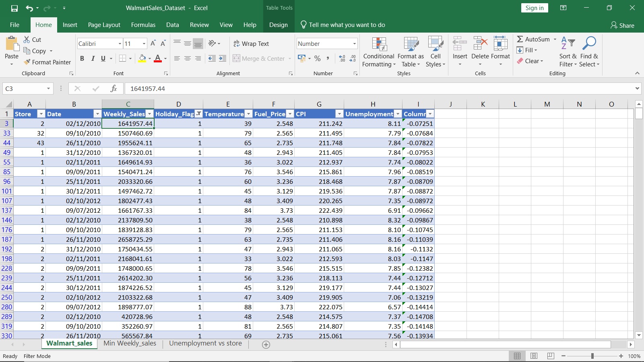Click the Center horizontal alignment icon
The height and width of the screenshot is (362, 644).
pos(188,58)
